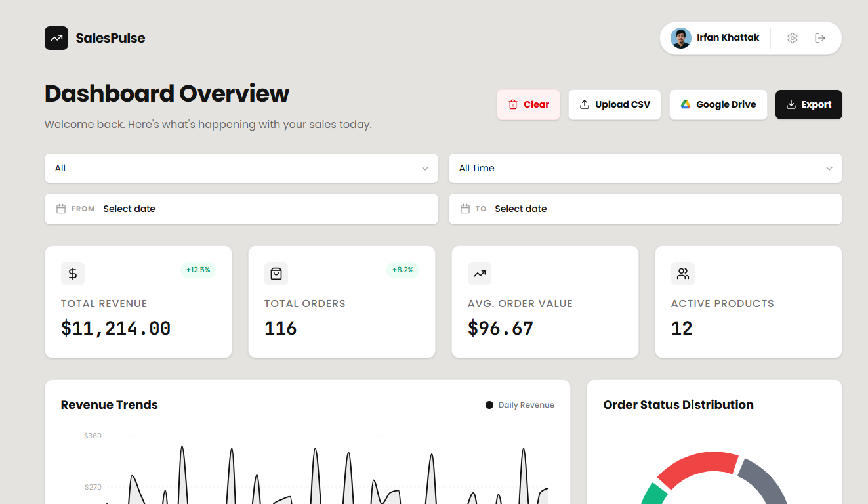Click the Irfan Khattak user name
This screenshot has height=504, width=868.
(x=728, y=38)
